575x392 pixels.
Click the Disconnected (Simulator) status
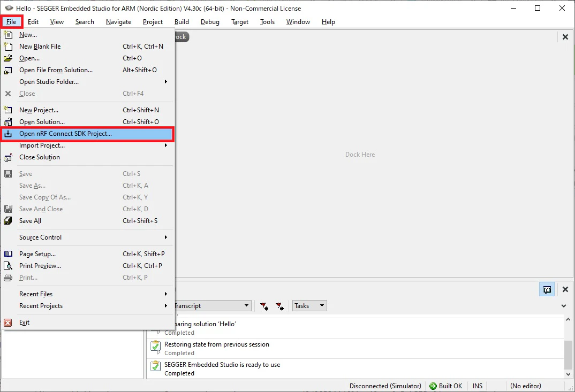[385, 386]
